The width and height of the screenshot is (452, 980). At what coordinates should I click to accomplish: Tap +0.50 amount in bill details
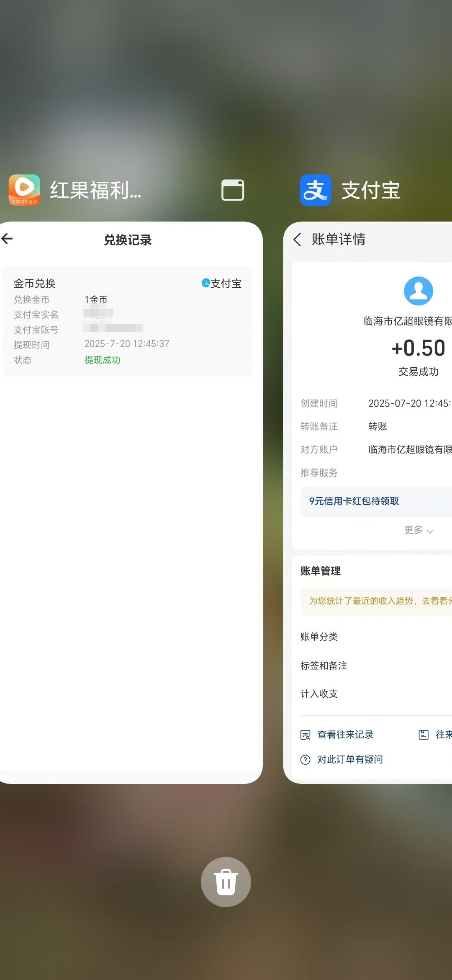[x=418, y=348]
